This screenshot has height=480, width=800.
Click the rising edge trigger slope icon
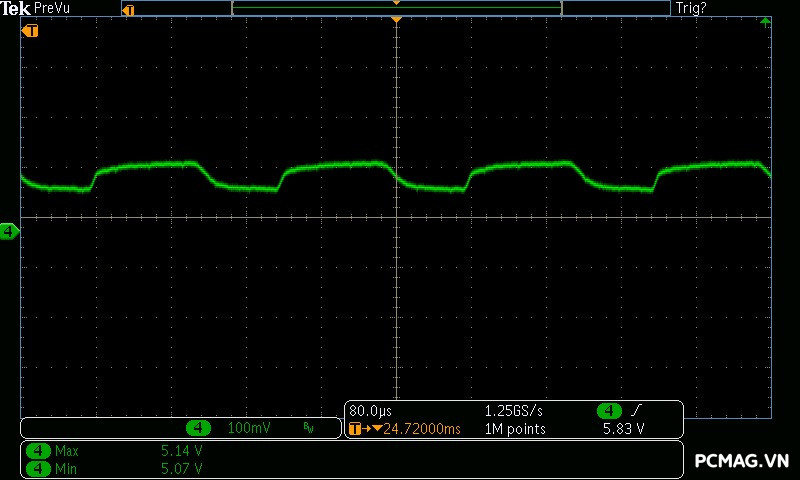(x=636, y=411)
